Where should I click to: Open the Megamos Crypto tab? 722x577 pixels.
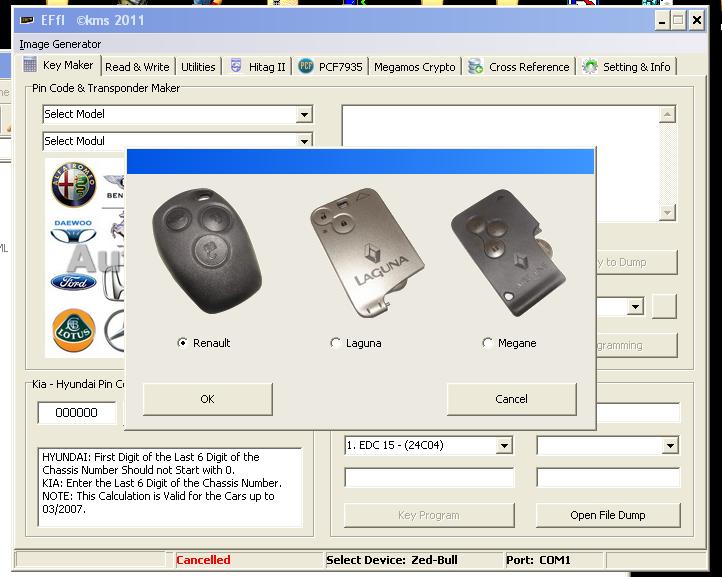[x=414, y=67]
